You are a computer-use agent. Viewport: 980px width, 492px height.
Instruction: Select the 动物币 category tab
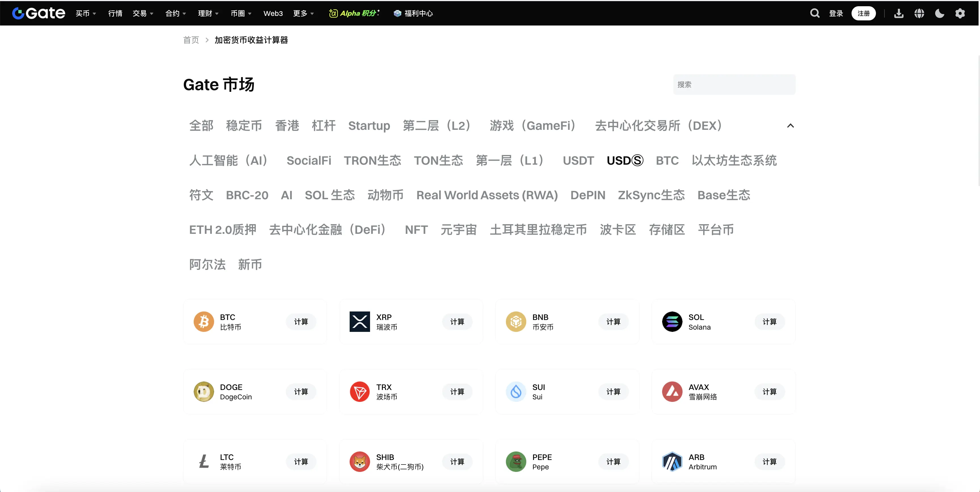[385, 195]
